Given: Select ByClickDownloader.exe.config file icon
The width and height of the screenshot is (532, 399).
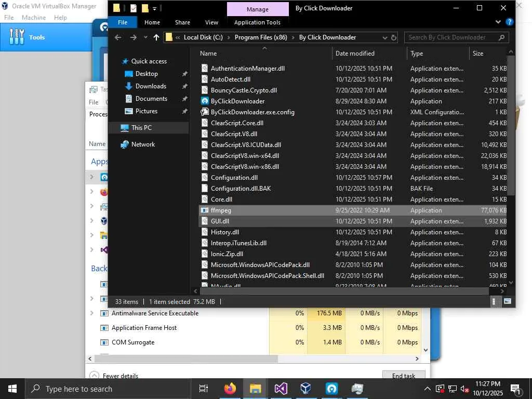Looking at the screenshot, I should (205, 112).
